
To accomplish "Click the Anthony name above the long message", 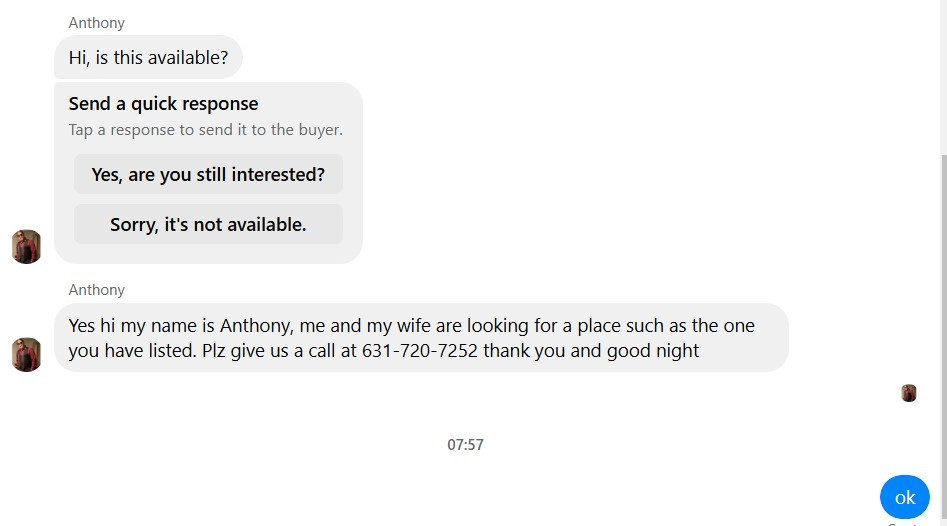I will (x=97, y=290).
